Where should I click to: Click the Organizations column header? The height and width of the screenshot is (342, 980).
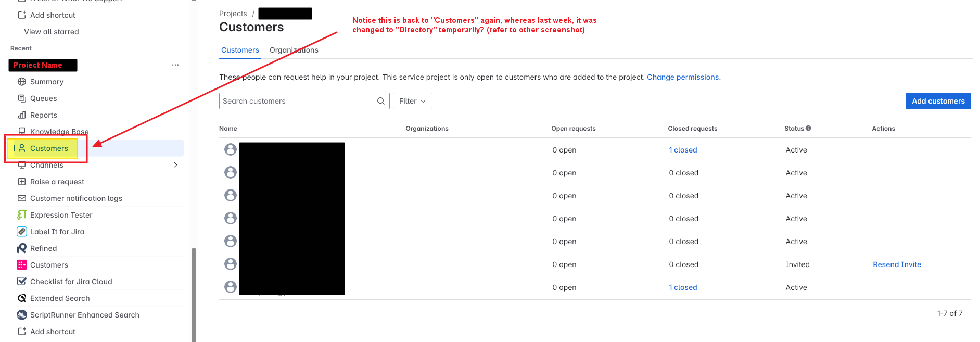pos(427,129)
